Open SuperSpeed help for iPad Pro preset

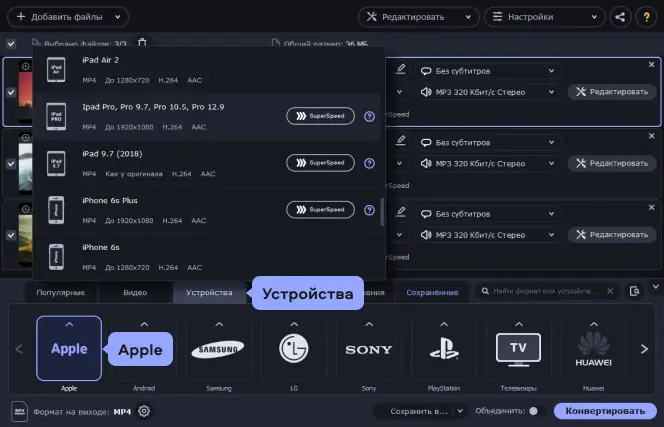369,116
